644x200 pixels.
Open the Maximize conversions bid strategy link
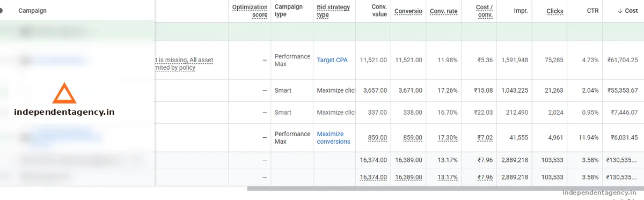333,138
